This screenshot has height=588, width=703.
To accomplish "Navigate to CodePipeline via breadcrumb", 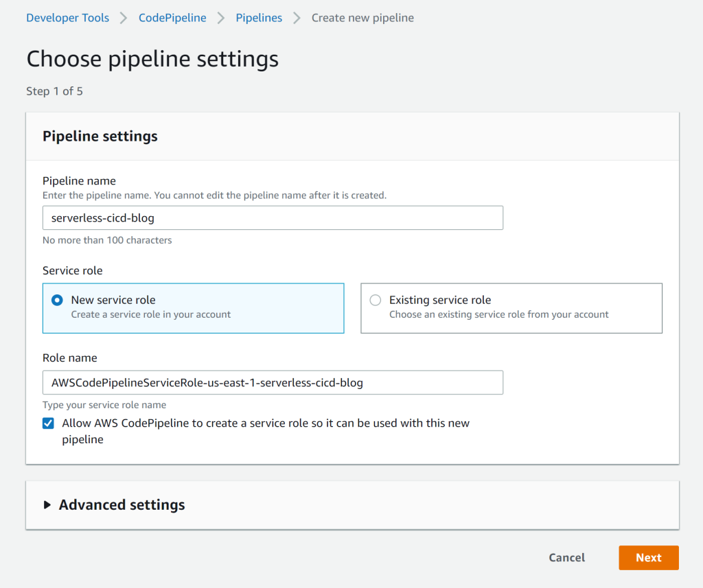I will [172, 17].
